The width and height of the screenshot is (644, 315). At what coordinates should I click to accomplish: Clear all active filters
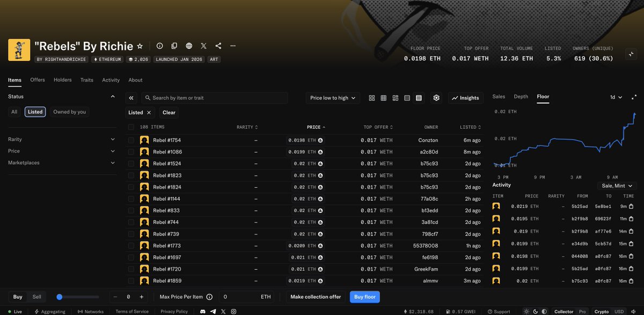coord(169,113)
